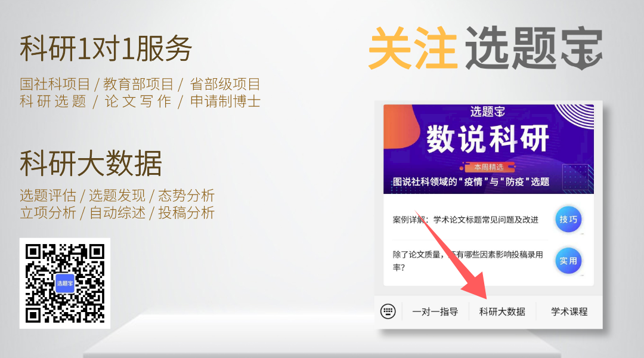Open the 一对一指导 menu
Screen dimensions: 644x358
[x=435, y=311]
